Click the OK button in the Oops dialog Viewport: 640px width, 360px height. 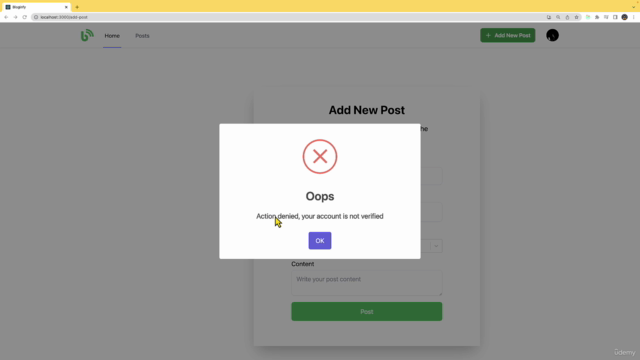(x=320, y=240)
